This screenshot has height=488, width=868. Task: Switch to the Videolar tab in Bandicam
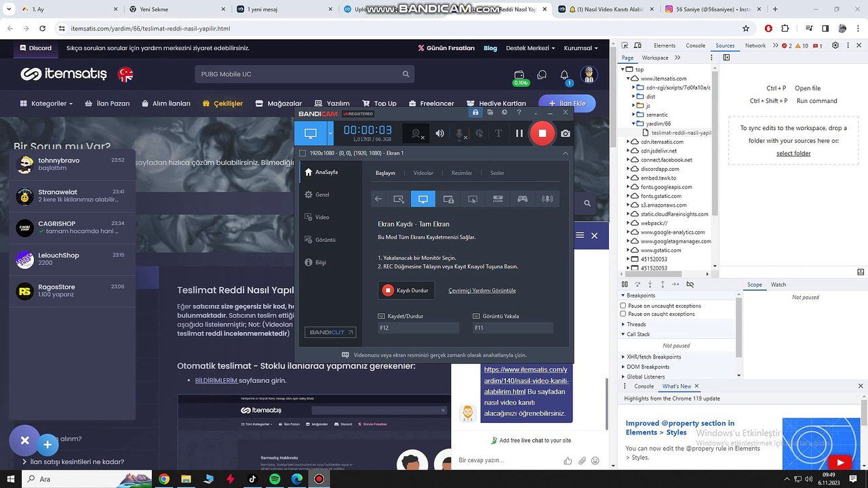pyautogui.click(x=423, y=173)
